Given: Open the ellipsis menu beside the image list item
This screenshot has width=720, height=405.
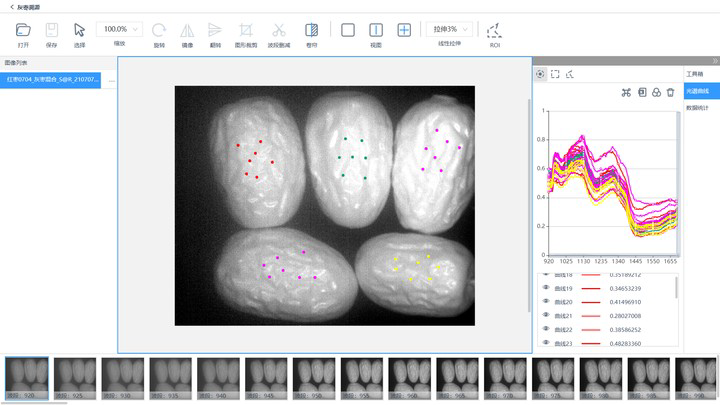Looking at the screenshot, I should pos(111,79).
